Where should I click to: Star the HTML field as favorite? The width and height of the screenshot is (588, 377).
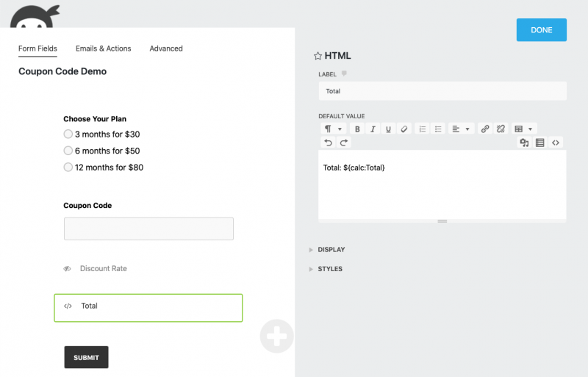point(318,56)
